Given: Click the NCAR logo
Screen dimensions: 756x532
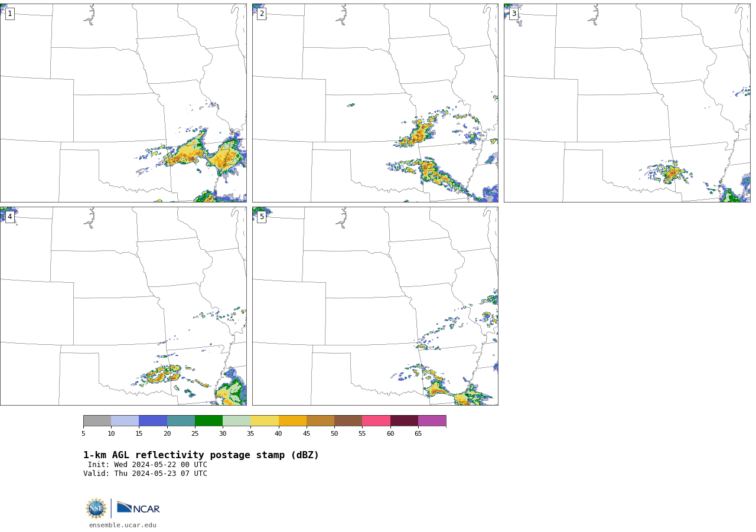Looking at the screenshot, I should click(138, 508).
